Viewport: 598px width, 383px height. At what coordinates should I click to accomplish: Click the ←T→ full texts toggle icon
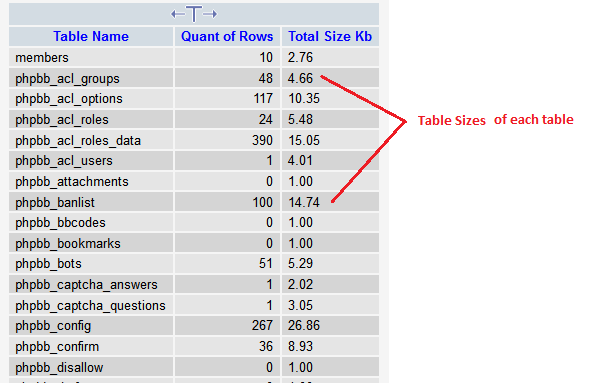[194, 14]
